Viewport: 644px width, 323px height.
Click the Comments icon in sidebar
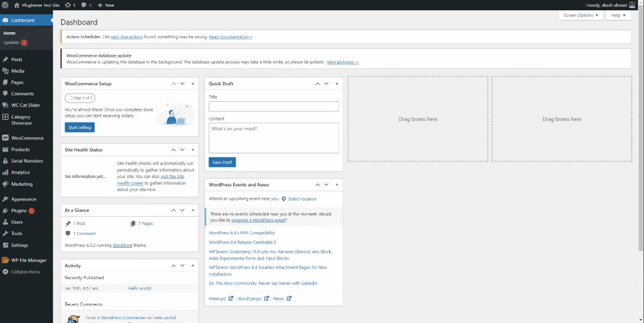pyautogui.click(x=5, y=93)
